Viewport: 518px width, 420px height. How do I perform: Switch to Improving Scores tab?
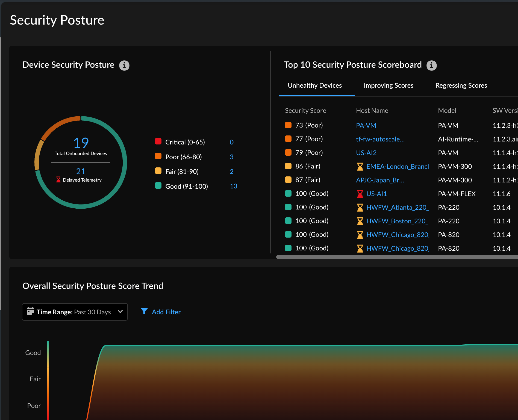pos(388,85)
